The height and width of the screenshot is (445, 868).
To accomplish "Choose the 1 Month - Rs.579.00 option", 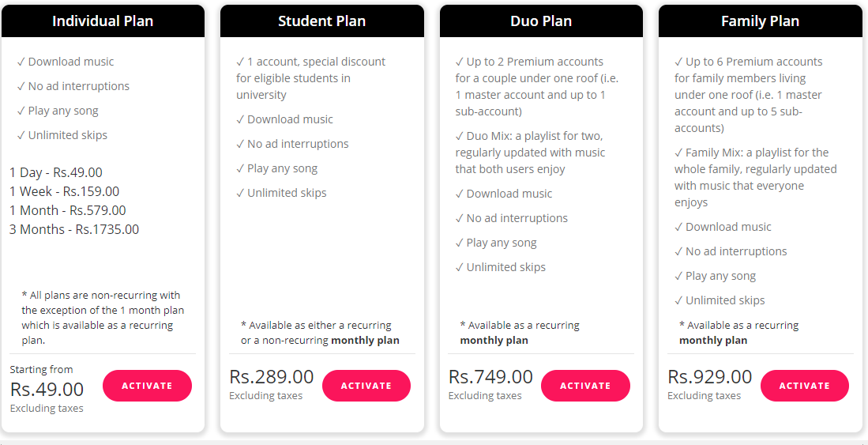I will coord(68,210).
